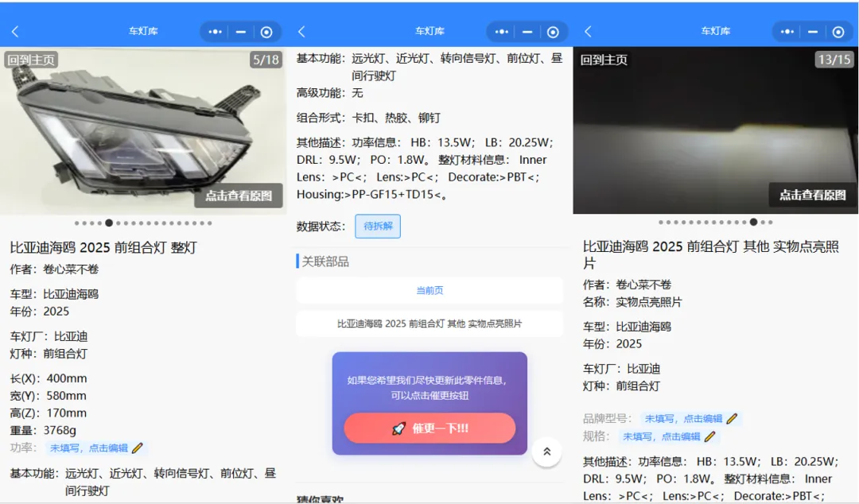Click the 高(Z): 170mm value
Image resolution: width=859 pixels, height=504 pixels.
[x=49, y=413]
